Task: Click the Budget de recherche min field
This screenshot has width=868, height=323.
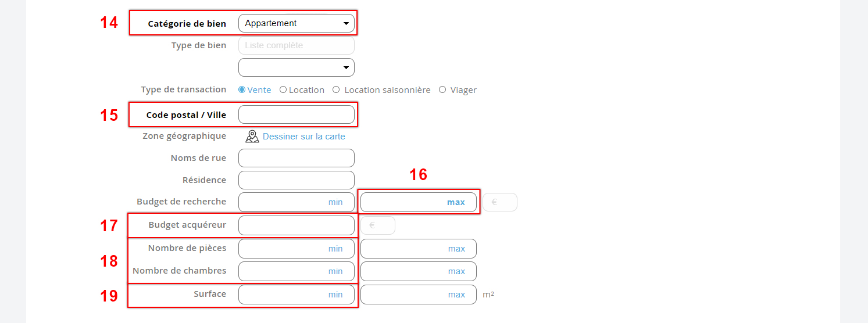Action: pos(285,202)
